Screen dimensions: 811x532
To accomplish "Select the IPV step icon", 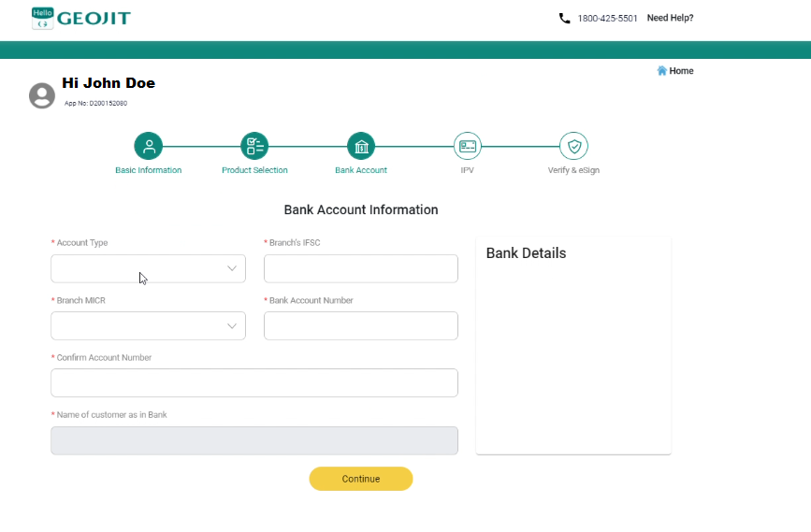I will pos(468,146).
